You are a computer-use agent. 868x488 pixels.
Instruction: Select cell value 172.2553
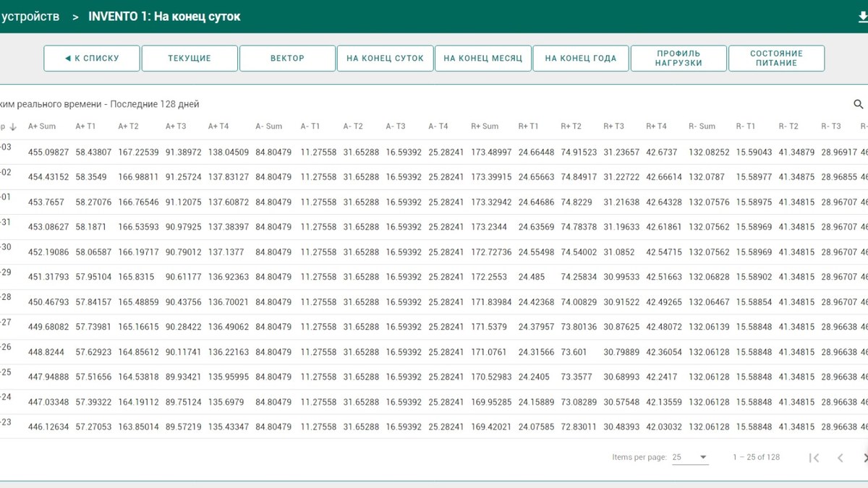click(489, 277)
